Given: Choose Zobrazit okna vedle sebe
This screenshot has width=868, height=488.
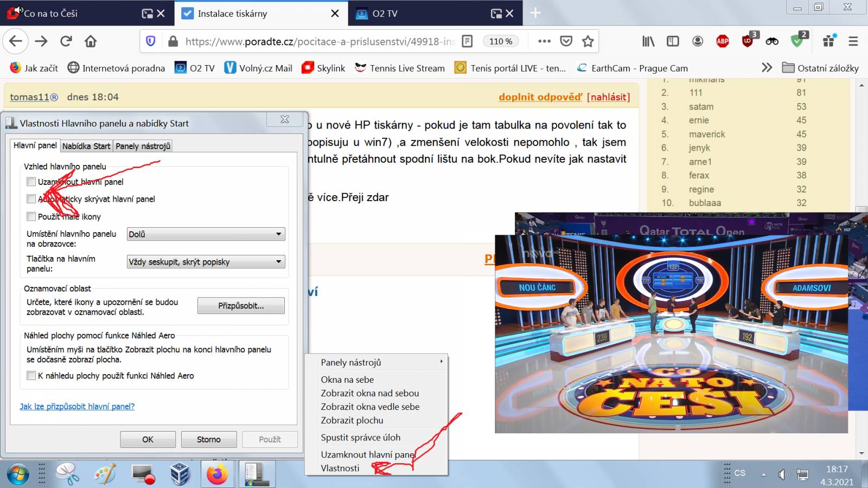Looking at the screenshot, I should point(370,407).
